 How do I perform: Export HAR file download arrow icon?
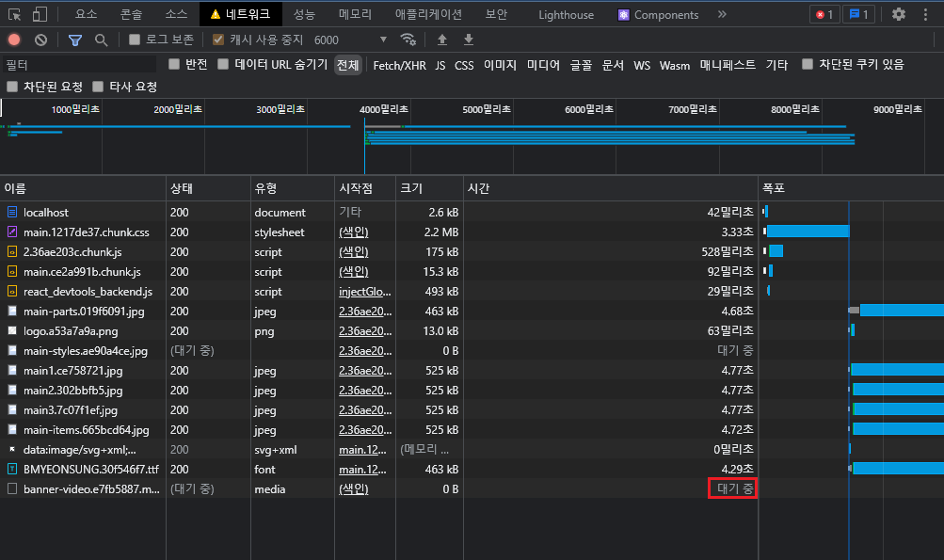click(x=469, y=40)
